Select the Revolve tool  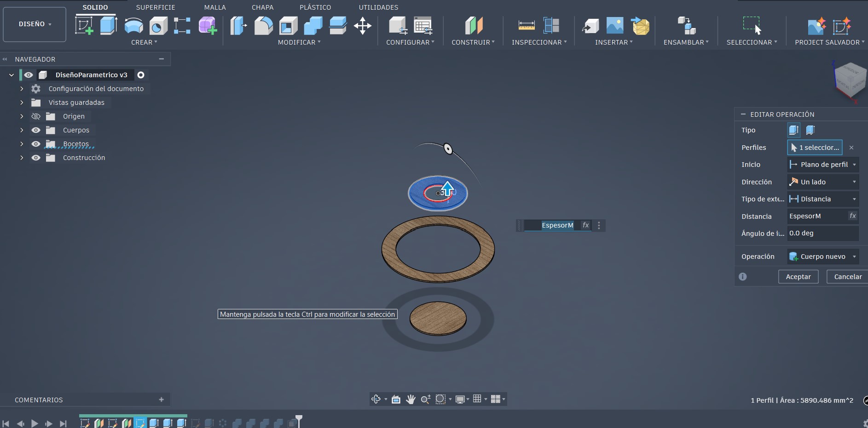[133, 25]
